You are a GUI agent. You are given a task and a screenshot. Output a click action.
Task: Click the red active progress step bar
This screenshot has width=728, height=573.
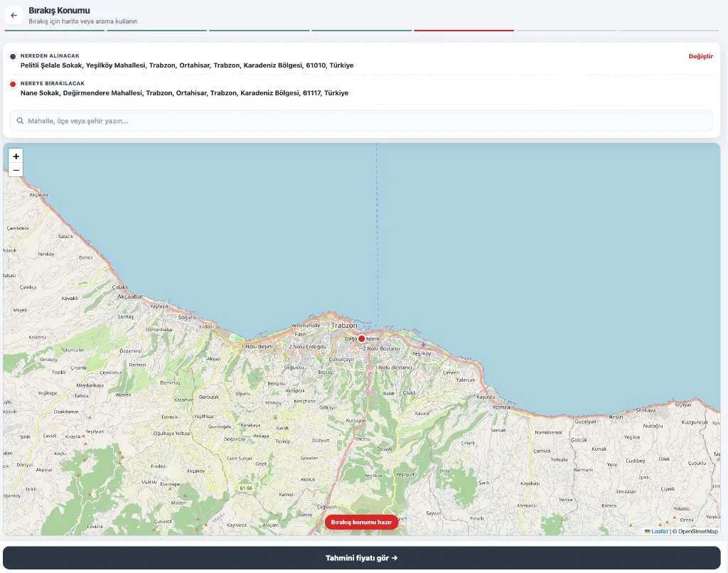point(464,31)
